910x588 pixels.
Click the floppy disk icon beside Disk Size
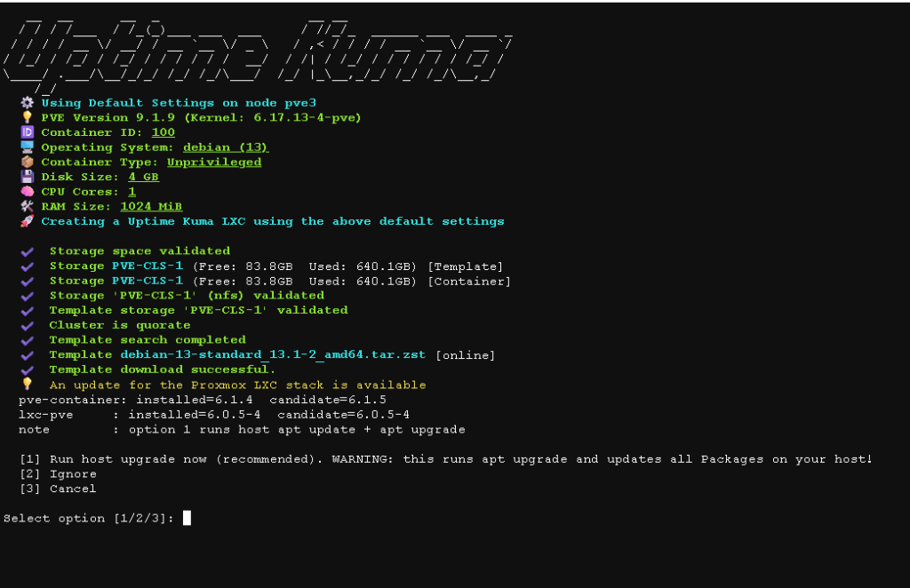(x=28, y=176)
